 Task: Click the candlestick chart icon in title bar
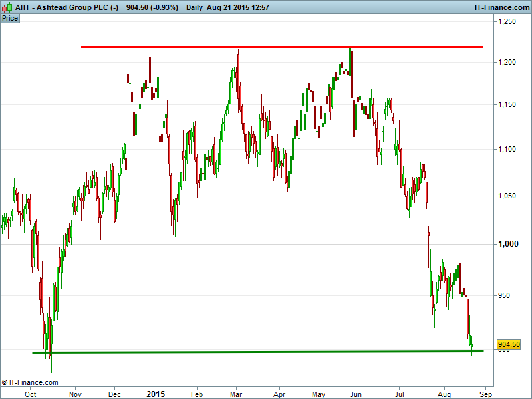(x=7, y=7)
